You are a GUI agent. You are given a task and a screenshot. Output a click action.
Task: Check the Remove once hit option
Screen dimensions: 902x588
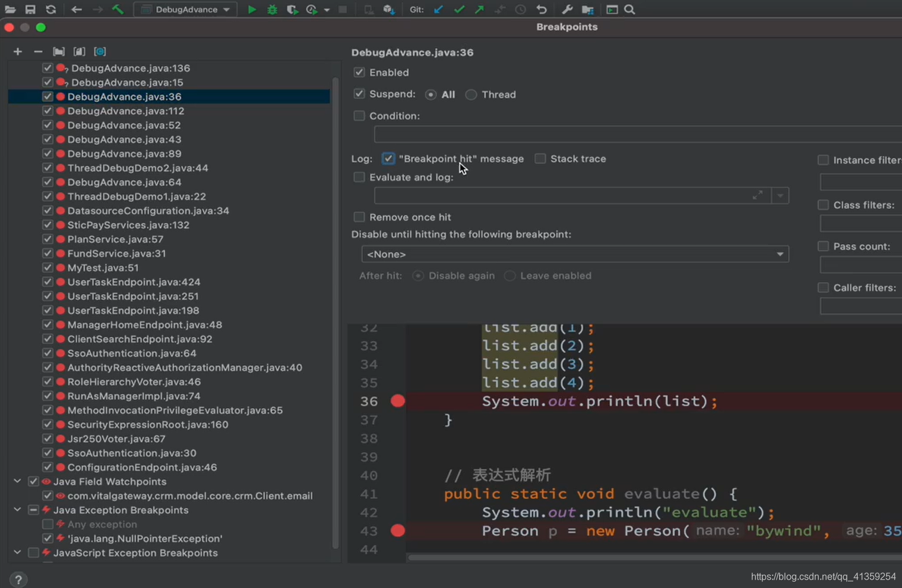(359, 217)
